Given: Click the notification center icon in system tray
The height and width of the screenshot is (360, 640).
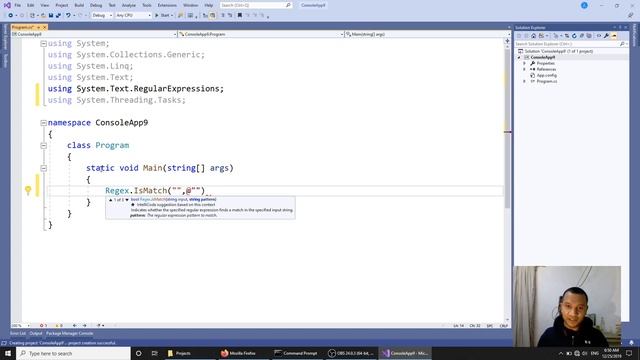Looking at the screenshot, I should pyautogui.click(x=629, y=353).
